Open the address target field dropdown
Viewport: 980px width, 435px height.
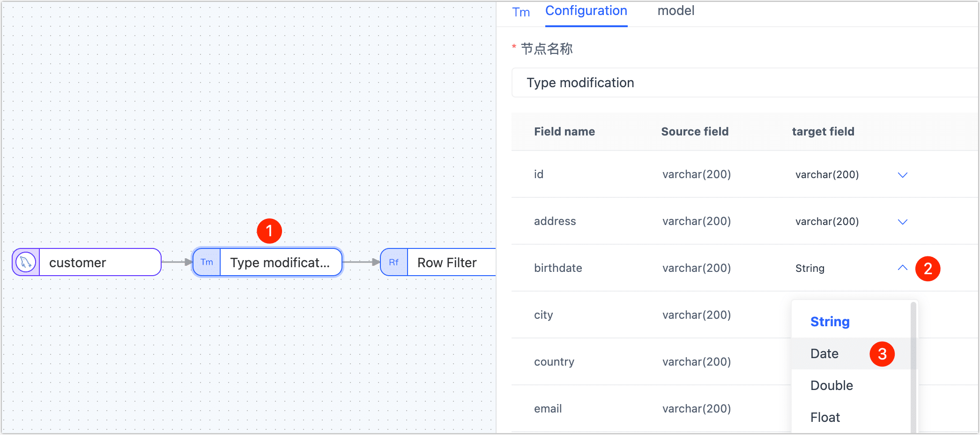click(902, 221)
